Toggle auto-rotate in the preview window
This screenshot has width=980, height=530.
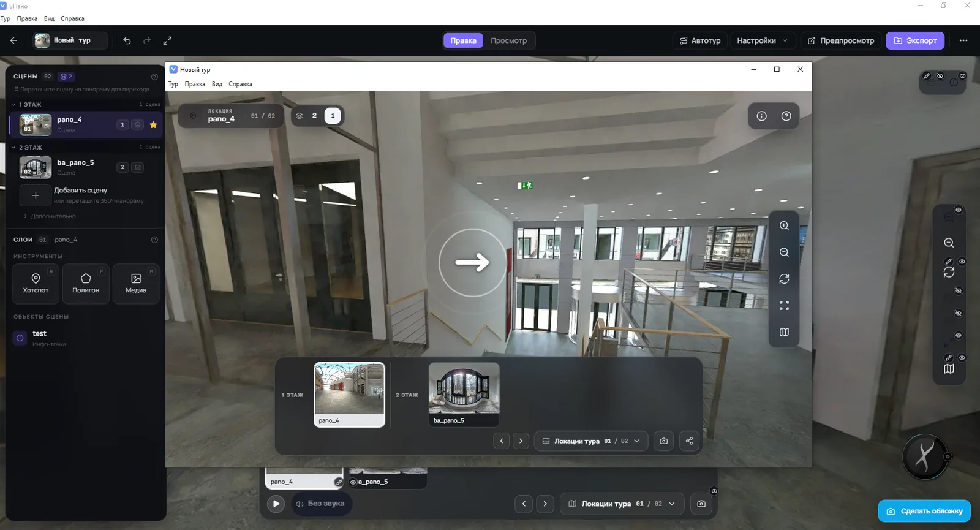point(784,279)
